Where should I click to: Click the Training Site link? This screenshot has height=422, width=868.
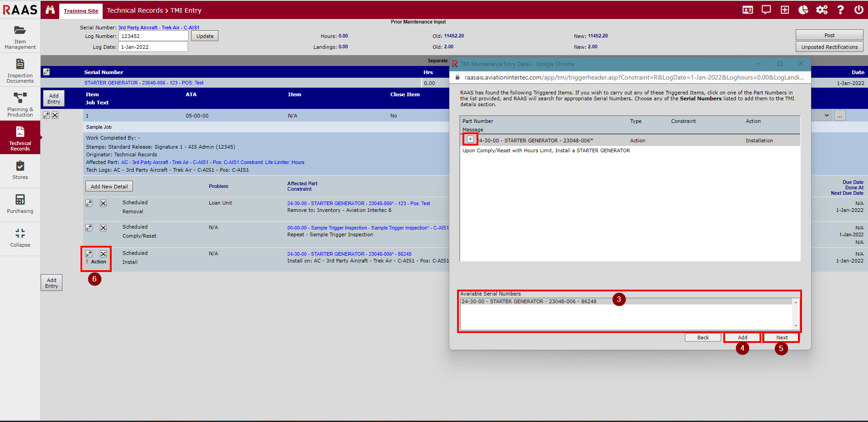[81, 11]
